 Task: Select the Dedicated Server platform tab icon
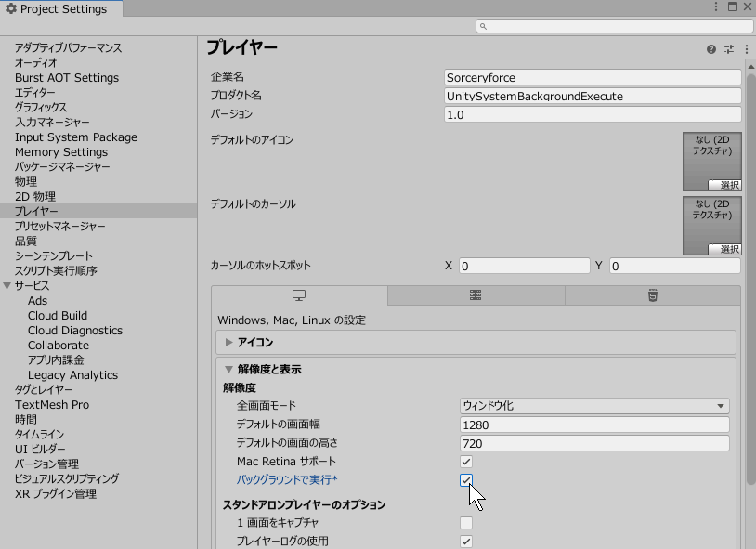pos(476,295)
